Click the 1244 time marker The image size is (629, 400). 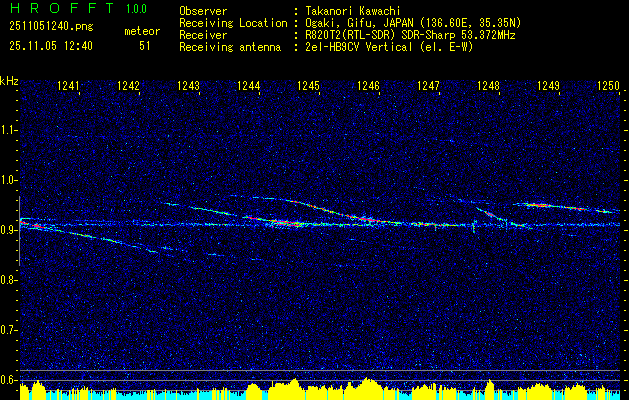pos(249,86)
